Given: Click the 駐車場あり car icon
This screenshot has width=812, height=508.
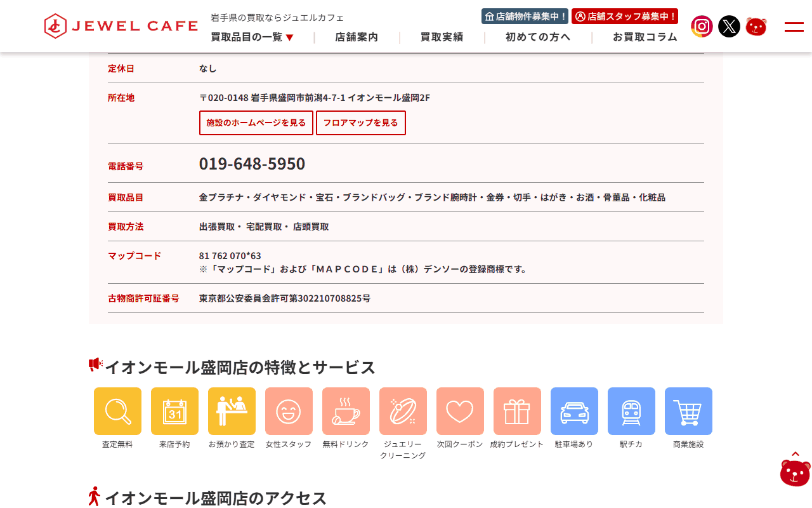Looking at the screenshot, I should coord(574,411).
